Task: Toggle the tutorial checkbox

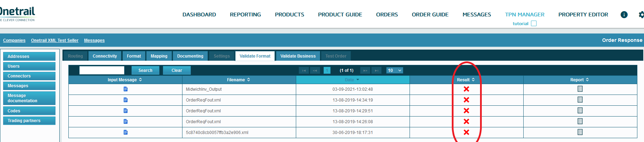Action: coord(533,24)
